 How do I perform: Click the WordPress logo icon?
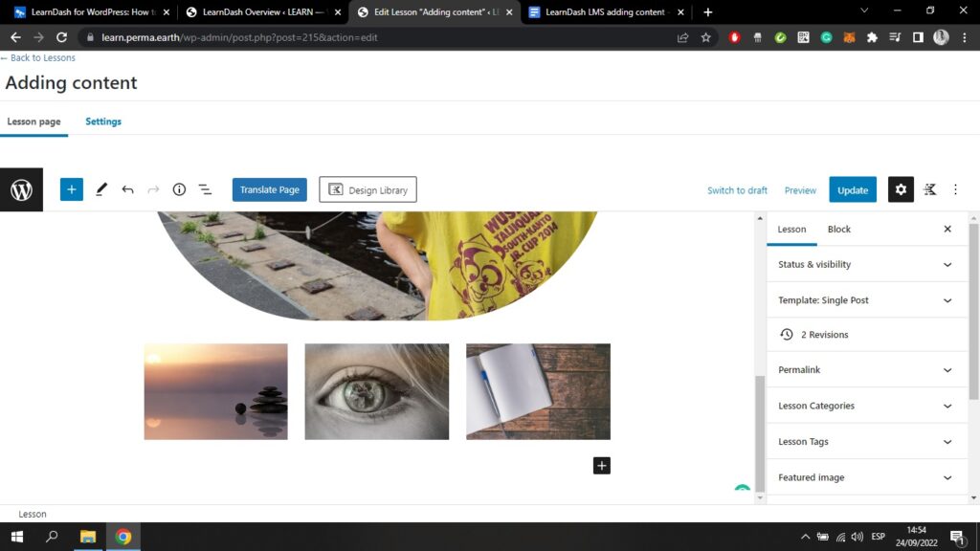coord(21,190)
